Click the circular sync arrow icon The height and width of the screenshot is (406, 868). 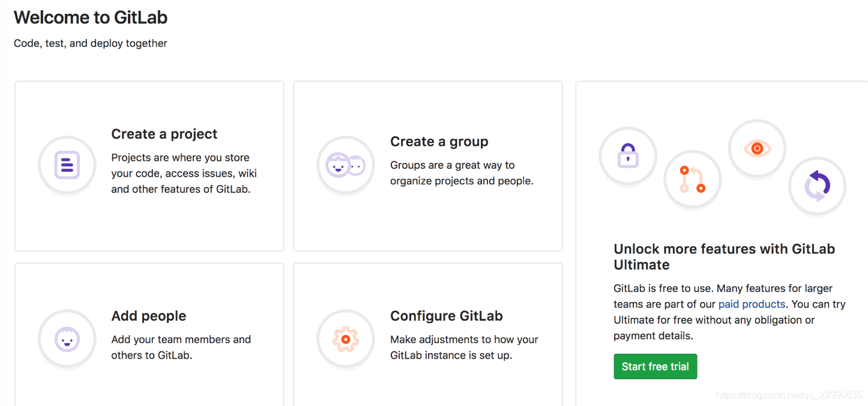coord(817,186)
